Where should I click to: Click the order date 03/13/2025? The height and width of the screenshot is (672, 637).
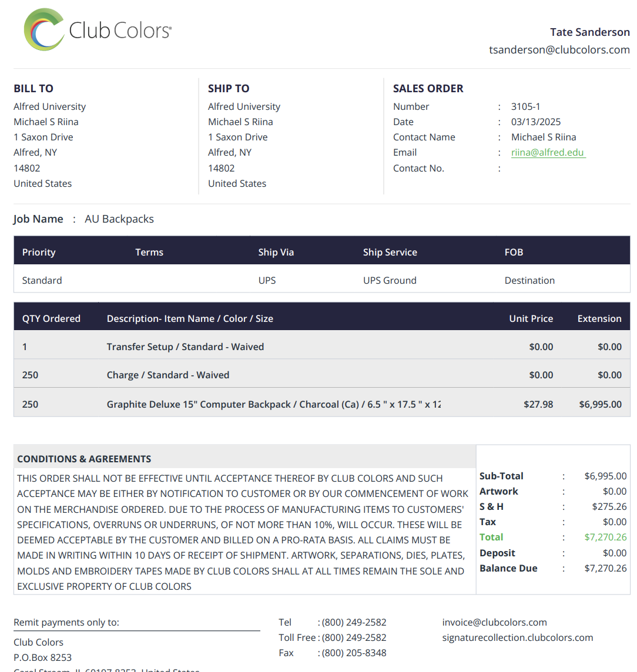(x=535, y=122)
